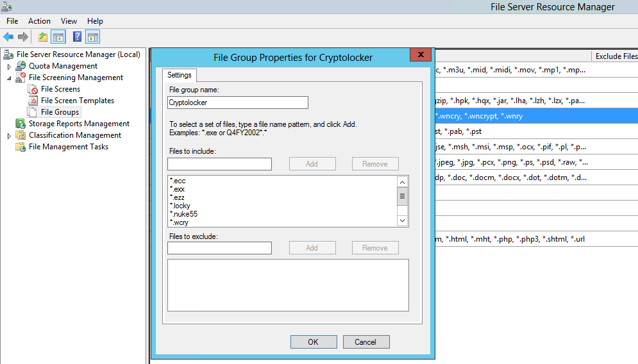Click the File Screening Management icon
The height and width of the screenshot is (364, 638).
[x=21, y=78]
